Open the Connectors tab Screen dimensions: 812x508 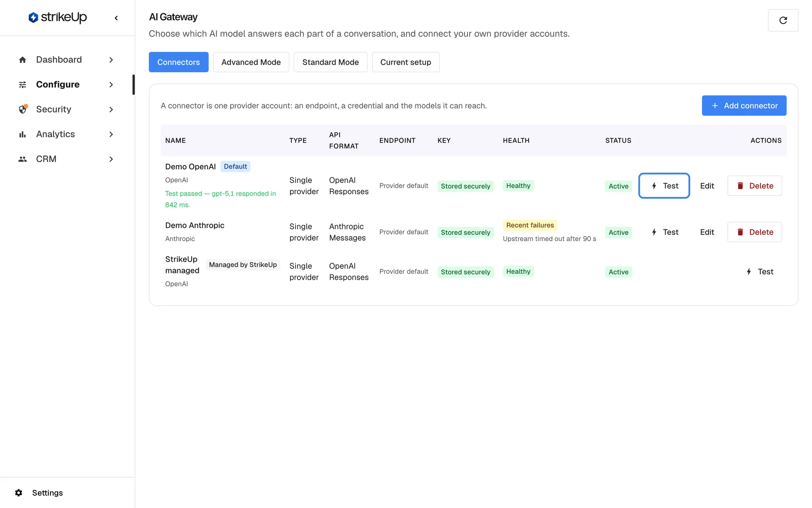(179, 62)
